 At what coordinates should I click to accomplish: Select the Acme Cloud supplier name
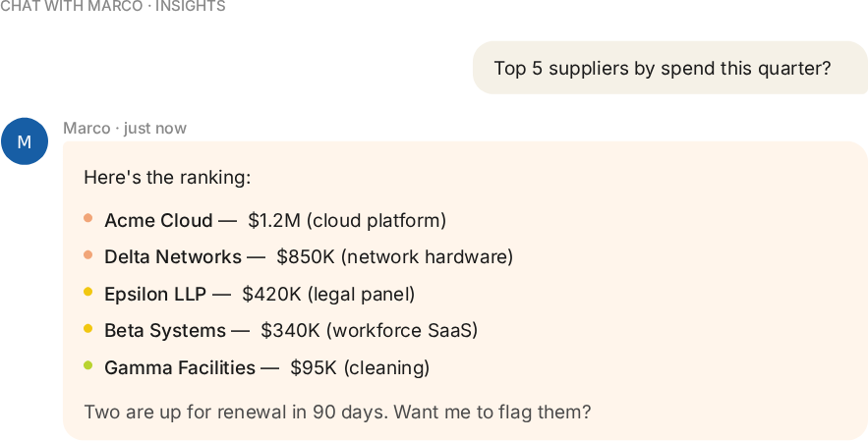coord(158,220)
